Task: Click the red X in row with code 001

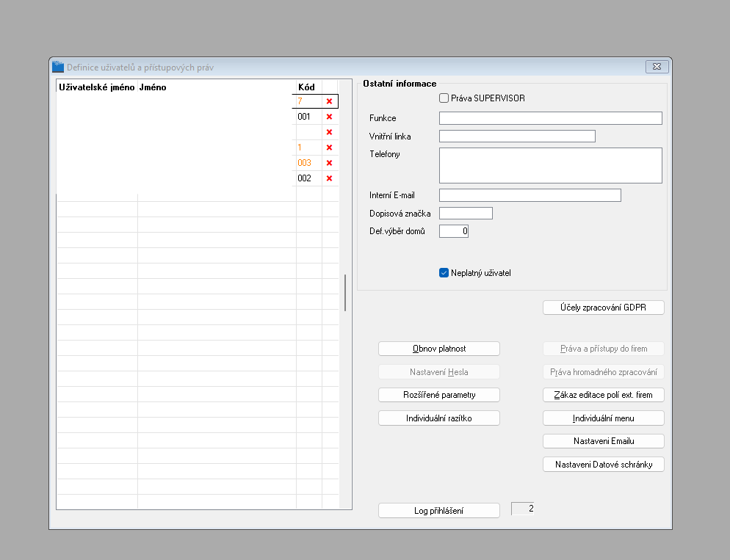Action: [x=329, y=117]
